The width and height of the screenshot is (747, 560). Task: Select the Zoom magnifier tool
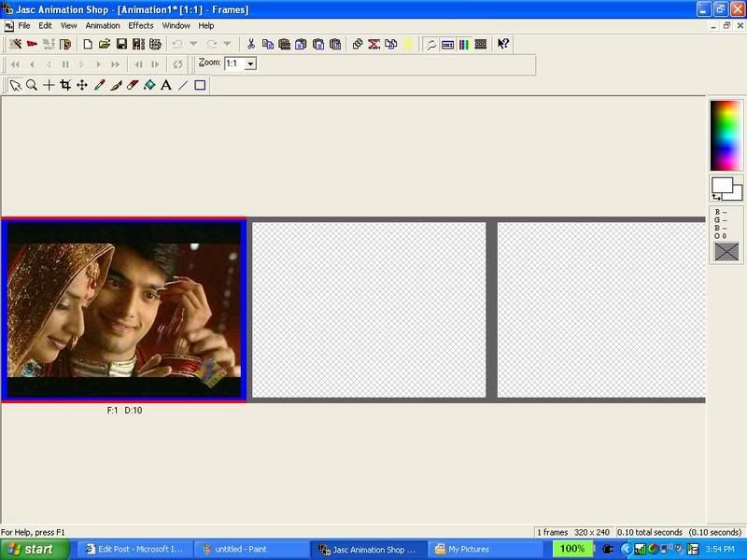pos(32,85)
